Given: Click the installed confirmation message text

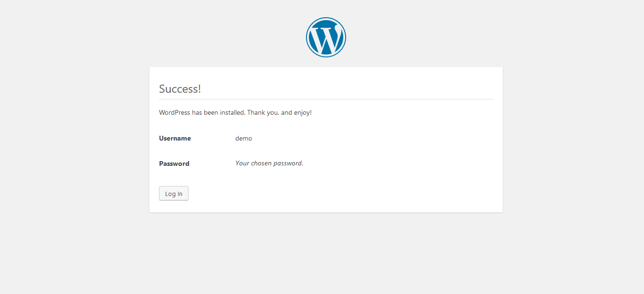Looking at the screenshot, I should pyautogui.click(x=235, y=112).
